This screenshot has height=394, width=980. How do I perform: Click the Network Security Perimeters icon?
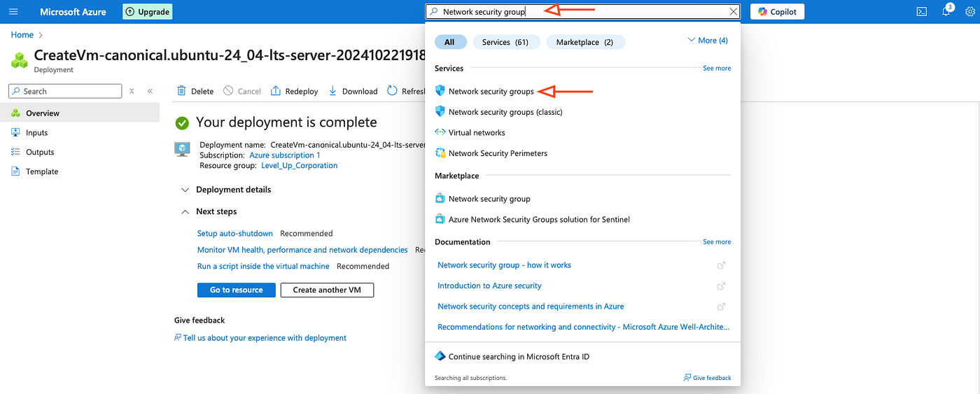pyautogui.click(x=440, y=153)
